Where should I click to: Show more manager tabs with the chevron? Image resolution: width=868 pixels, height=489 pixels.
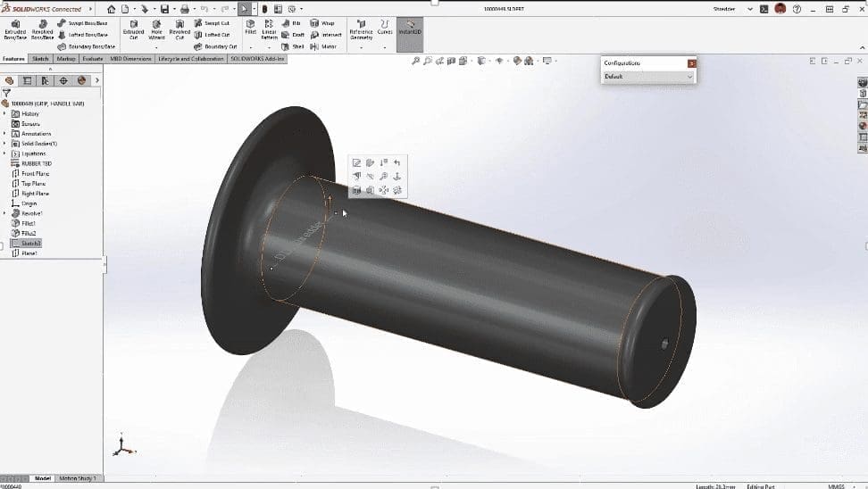tap(96, 81)
